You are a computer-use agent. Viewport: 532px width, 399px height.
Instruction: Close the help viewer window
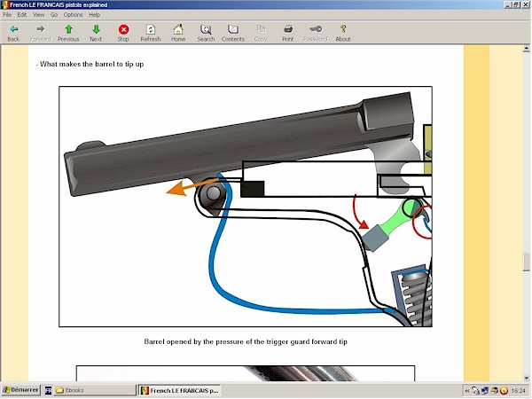point(525,4)
